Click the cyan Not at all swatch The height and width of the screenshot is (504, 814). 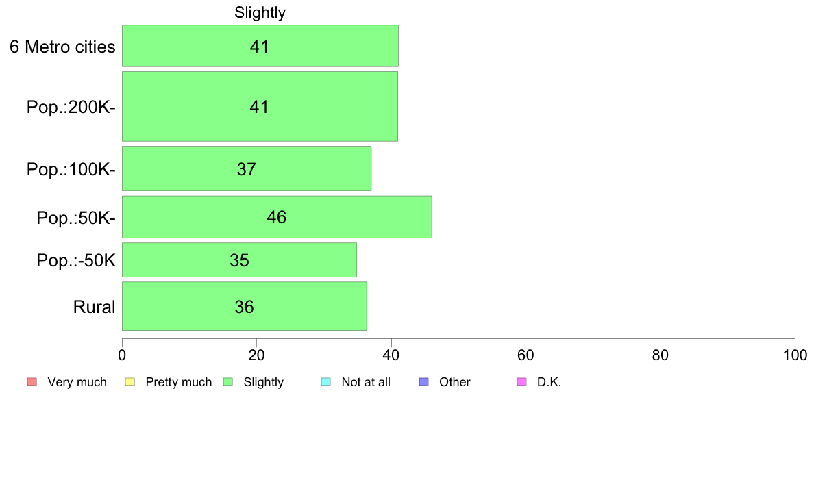[x=326, y=381]
